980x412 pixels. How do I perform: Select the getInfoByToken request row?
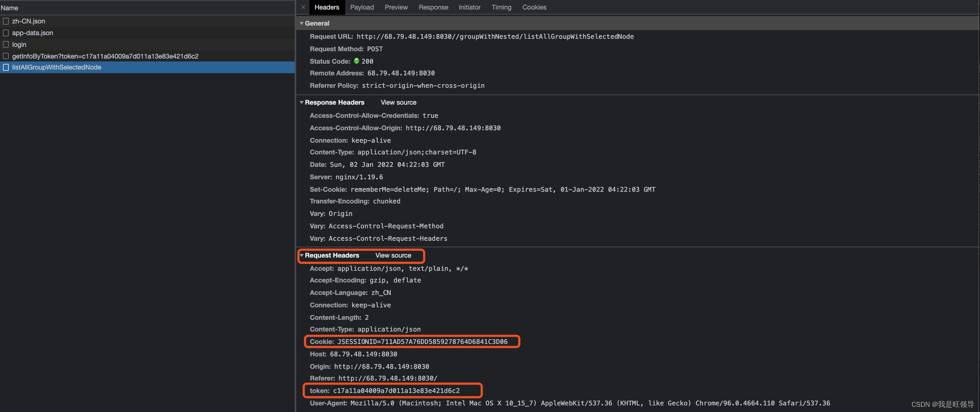coord(105,56)
